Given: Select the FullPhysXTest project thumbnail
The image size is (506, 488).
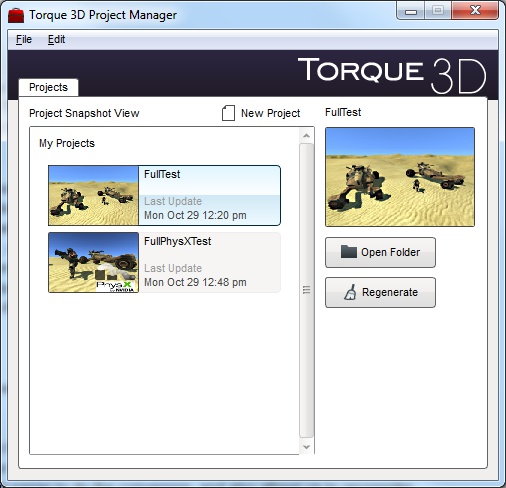Looking at the screenshot, I should pos(93,263).
